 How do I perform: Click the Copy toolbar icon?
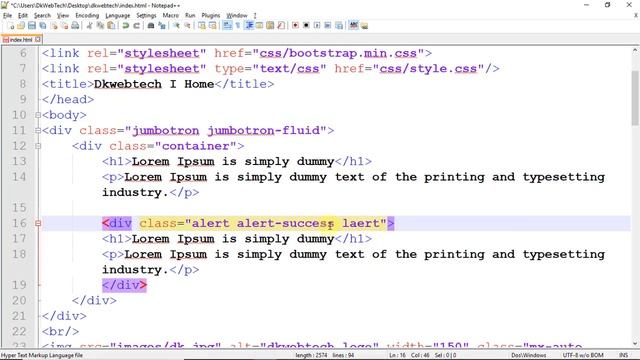100,26
